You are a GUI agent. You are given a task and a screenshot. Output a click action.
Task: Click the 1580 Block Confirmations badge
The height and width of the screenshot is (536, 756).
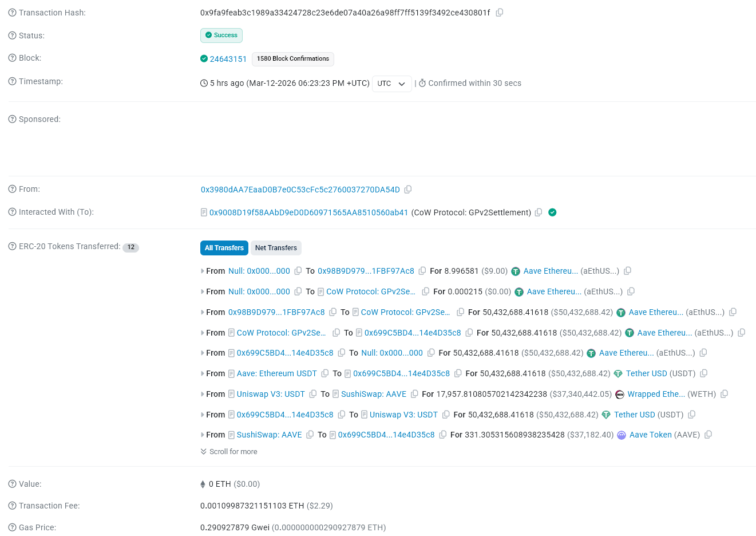[x=292, y=59]
